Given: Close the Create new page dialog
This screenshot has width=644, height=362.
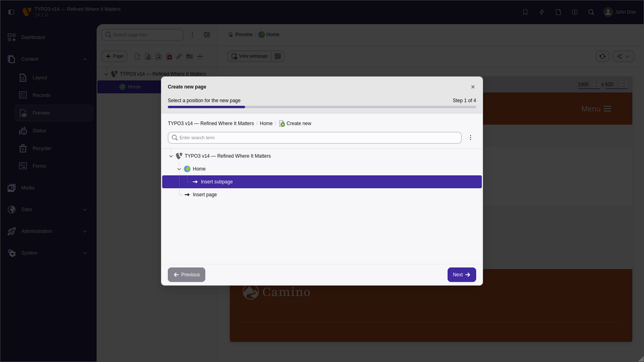Looking at the screenshot, I should point(473,87).
